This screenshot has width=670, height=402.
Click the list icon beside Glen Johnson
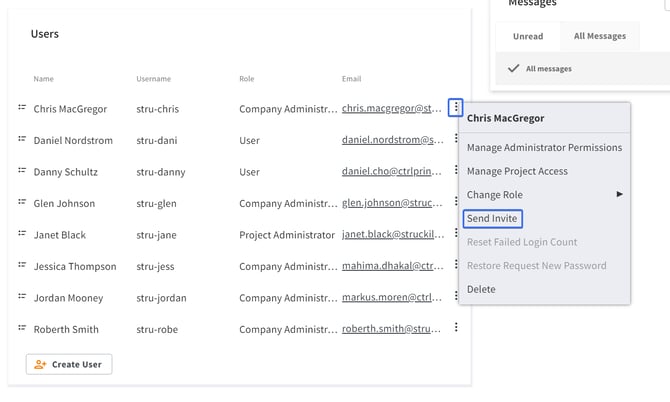tap(21, 203)
